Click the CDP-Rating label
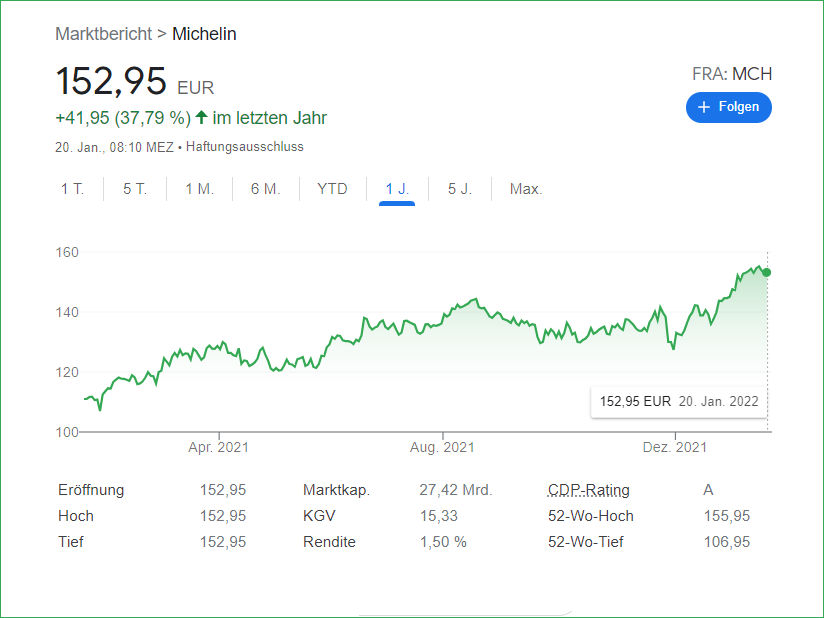This screenshot has height=618, width=824. 589,490
